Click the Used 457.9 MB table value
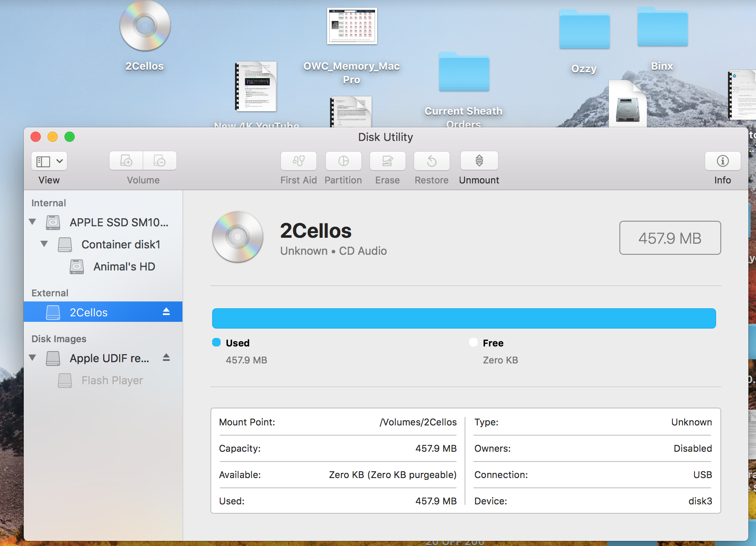The width and height of the screenshot is (756, 546). 436,501
